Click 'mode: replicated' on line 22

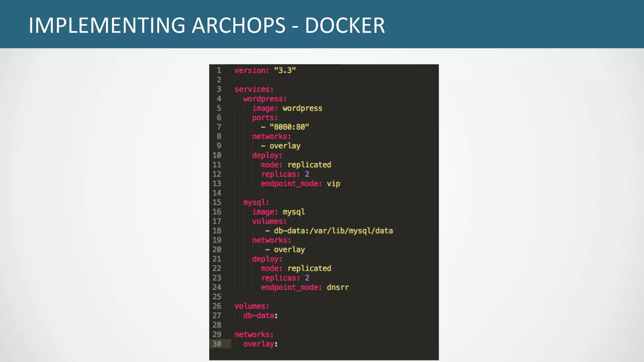point(296,268)
